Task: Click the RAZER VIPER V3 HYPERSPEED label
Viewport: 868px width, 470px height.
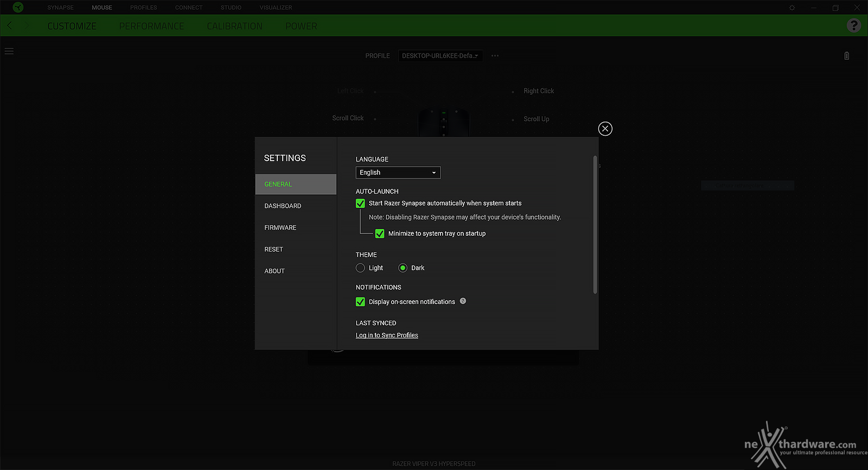Action: click(x=434, y=464)
